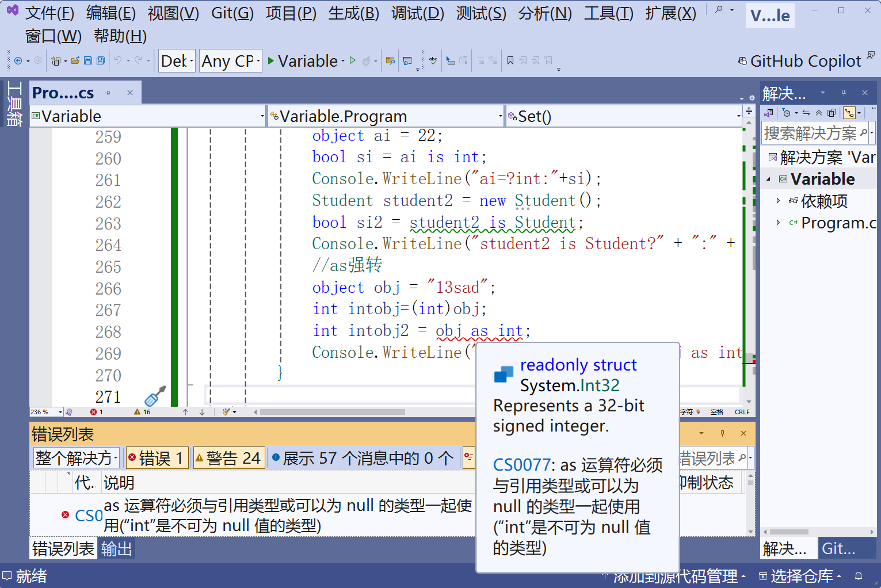The height and width of the screenshot is (588, 881).
Task: Open the 236 % zoom level dropdown
Action: (x=46, y=412)
